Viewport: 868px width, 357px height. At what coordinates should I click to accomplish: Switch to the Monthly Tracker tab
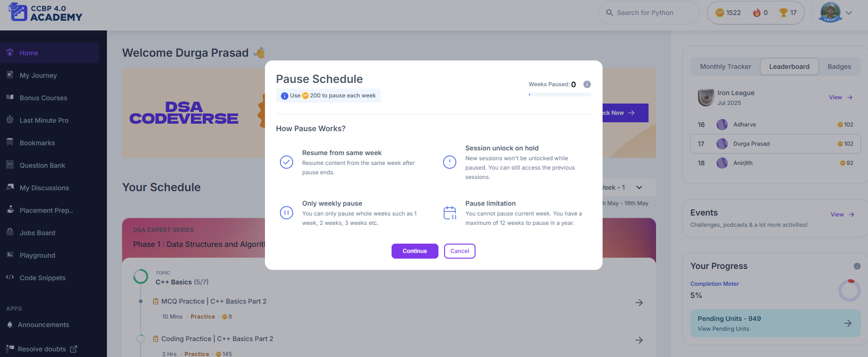(x=725, y=67)
